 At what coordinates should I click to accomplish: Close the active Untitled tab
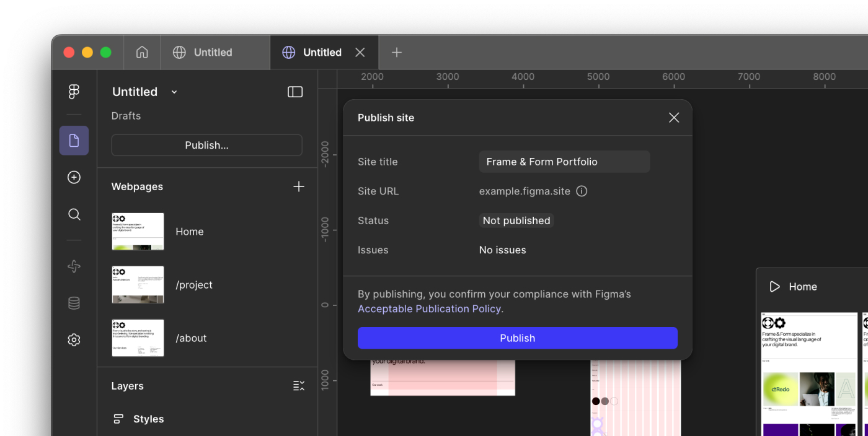coord(360,52)
